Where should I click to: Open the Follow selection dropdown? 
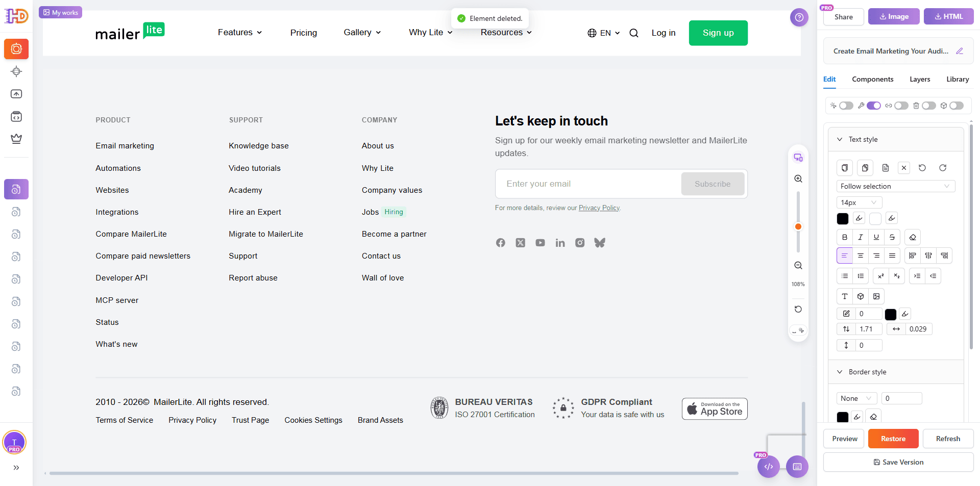(895, 186)
